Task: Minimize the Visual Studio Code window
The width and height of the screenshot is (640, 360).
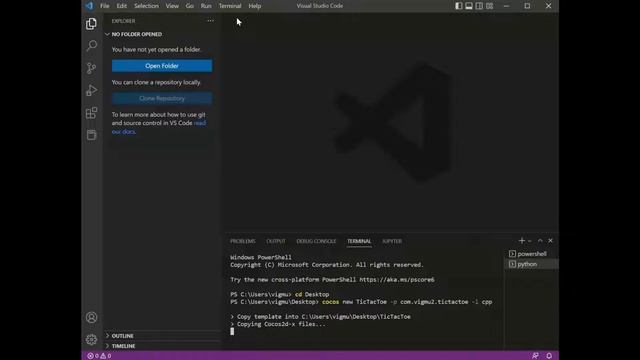Action: pos(507,6)
